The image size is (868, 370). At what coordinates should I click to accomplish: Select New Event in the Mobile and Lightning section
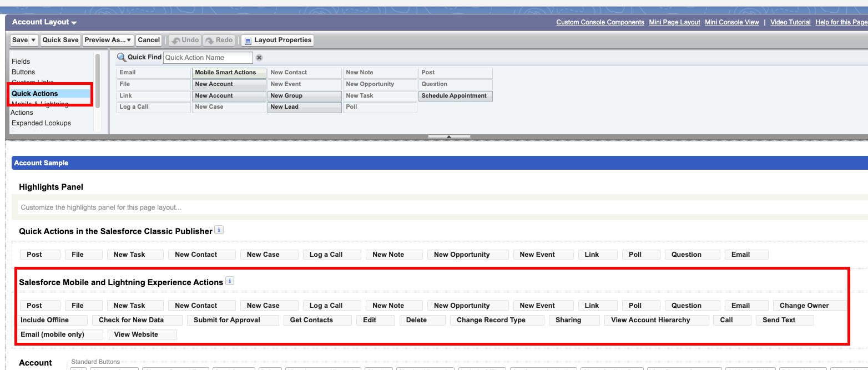tap(543, 306)
